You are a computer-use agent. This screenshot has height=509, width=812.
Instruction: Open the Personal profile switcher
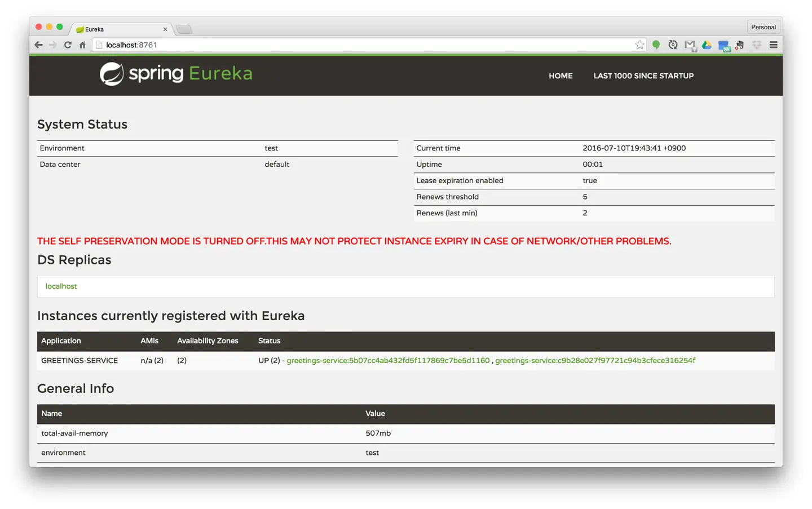(763, 27)
